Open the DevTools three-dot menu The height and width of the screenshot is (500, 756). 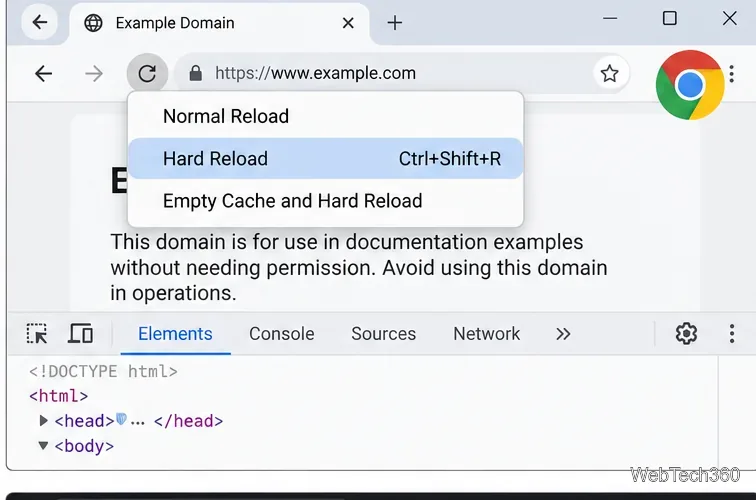(732, 334)
